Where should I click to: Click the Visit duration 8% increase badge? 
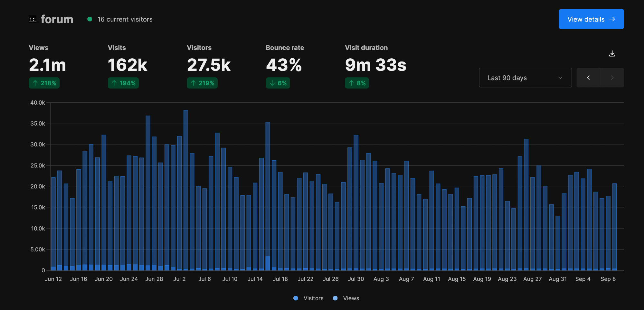tap(357, 83)
